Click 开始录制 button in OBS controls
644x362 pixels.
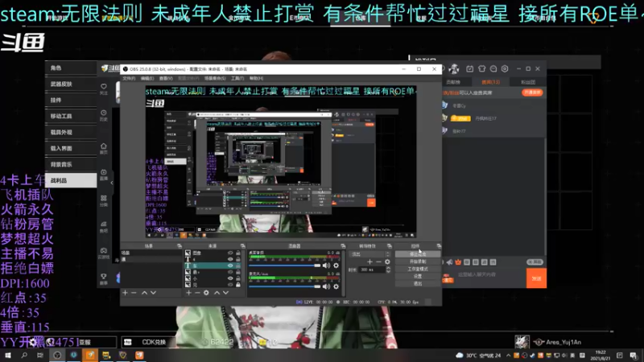[x=418, y=261]
